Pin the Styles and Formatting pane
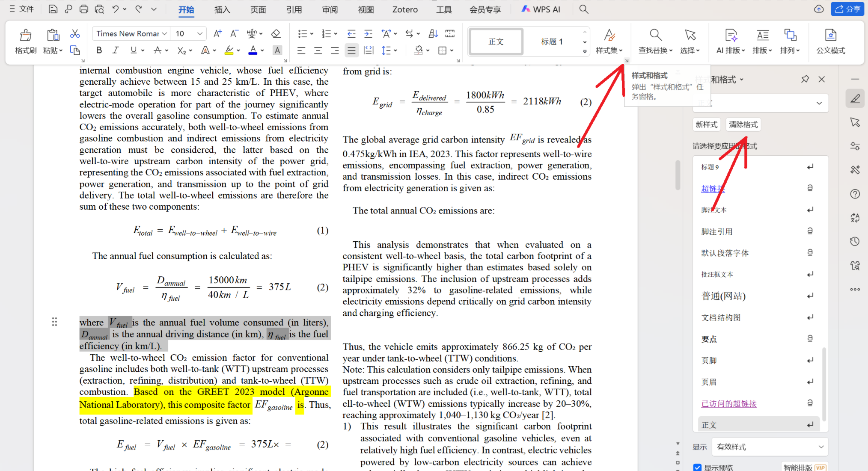This screenshot has width=868, height=471. (805, 79)
